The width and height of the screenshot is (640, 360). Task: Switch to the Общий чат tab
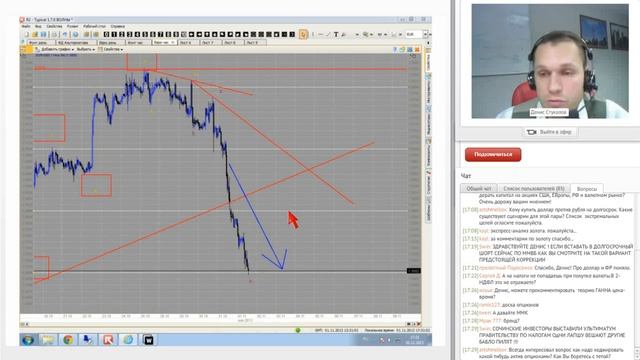click(479, 189)
